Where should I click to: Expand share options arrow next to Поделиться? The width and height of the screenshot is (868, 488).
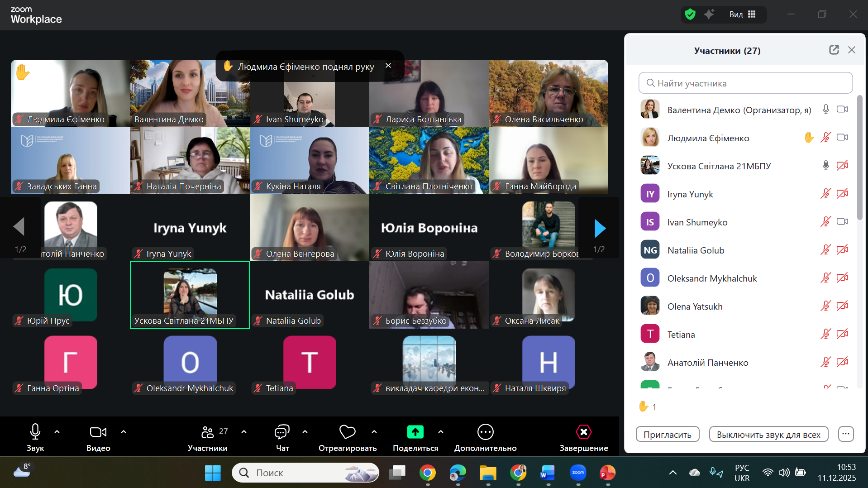click(x=441, y=432)
